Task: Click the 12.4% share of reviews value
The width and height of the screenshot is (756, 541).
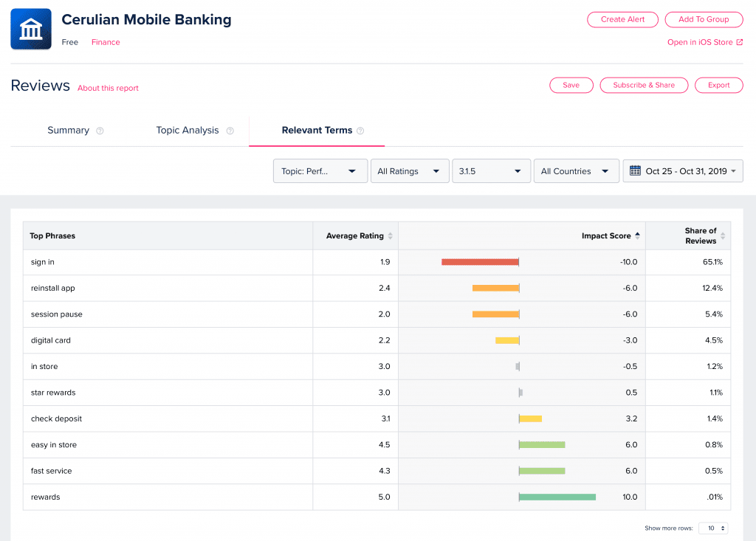Action: tap(712, 288)
